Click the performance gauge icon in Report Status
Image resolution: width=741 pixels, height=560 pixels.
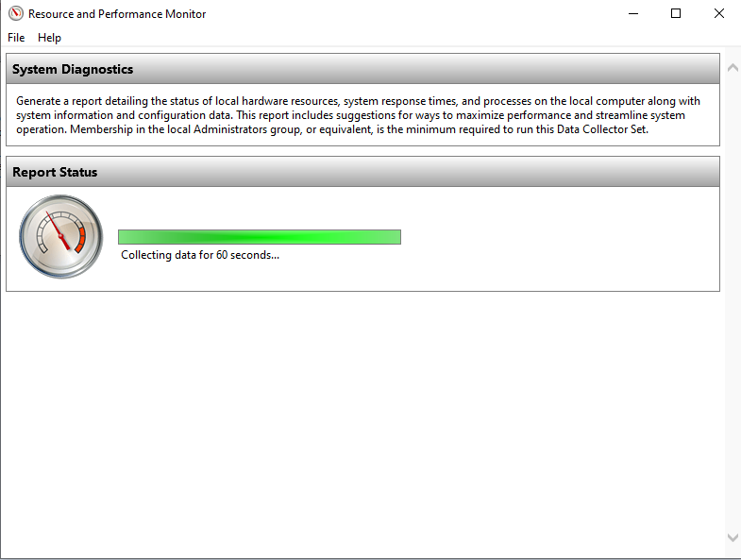pyautogui.click(x=61, y=236)
